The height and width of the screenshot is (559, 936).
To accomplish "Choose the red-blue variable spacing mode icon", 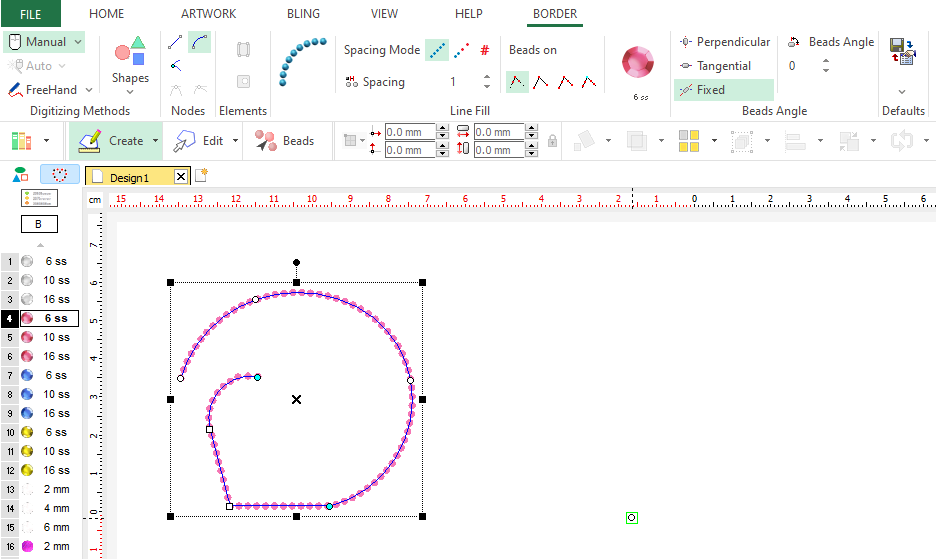I will pos(461,50).
